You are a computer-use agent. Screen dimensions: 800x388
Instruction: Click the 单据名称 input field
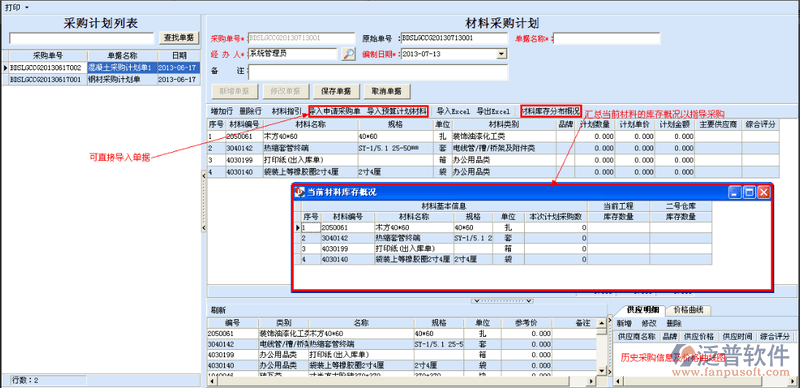(607, 39)
